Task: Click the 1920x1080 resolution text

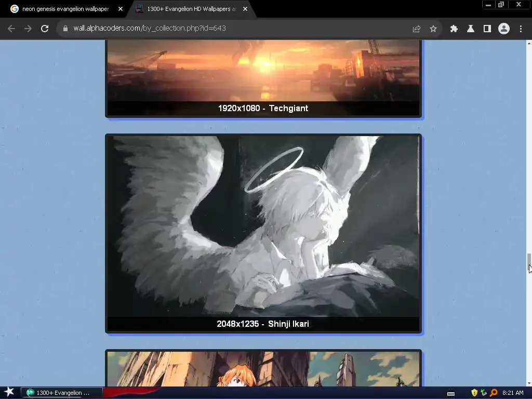Action: coord(239,108)
